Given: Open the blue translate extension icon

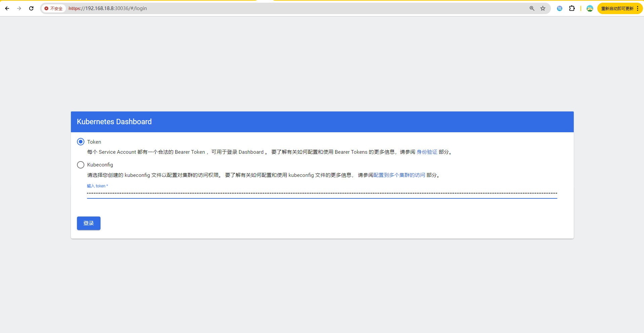Looking at the screenshot, I should (560, 8).
